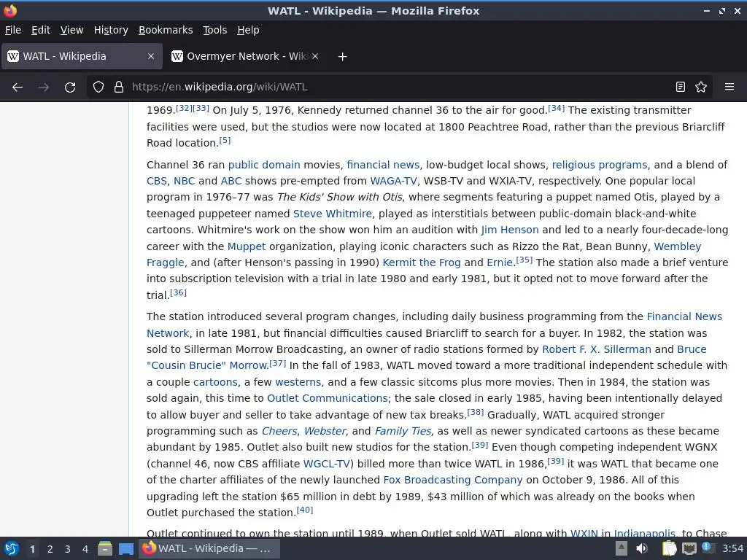Jump to citation reference 37

[x=278, y=363]
